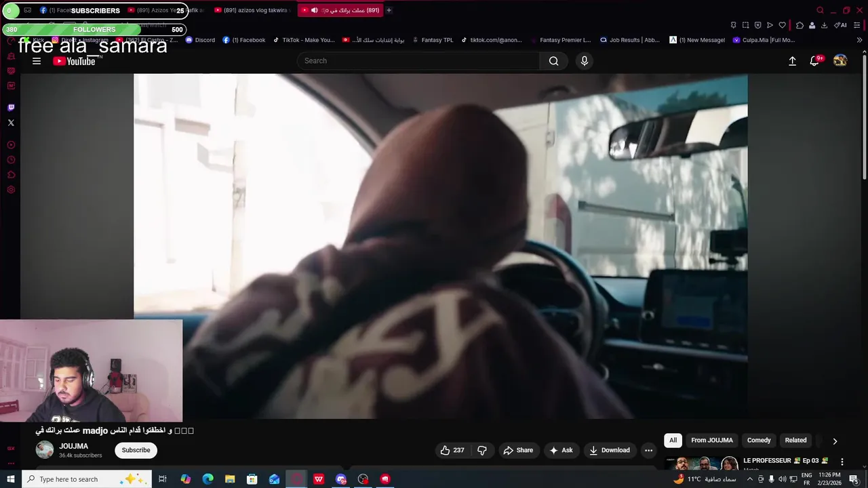The width and height of the screenshot is (868, 488).
Task: Click the YouTube search magnifier button
Action: pos(554,61)
